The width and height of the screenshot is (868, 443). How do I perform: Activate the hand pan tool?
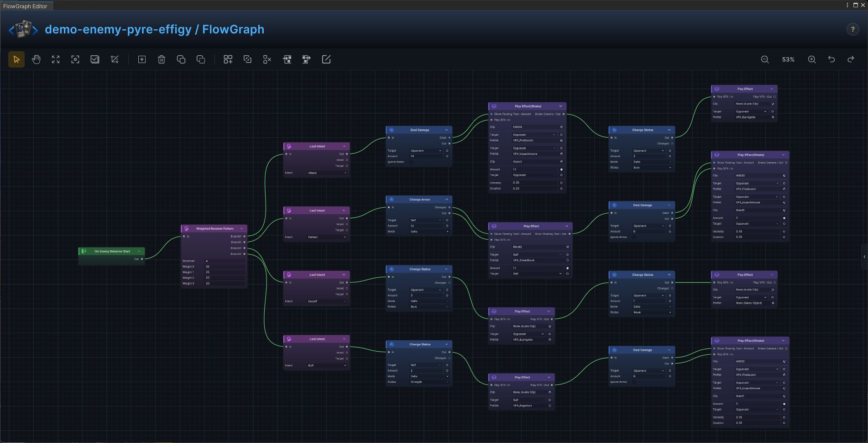(36, 59)
